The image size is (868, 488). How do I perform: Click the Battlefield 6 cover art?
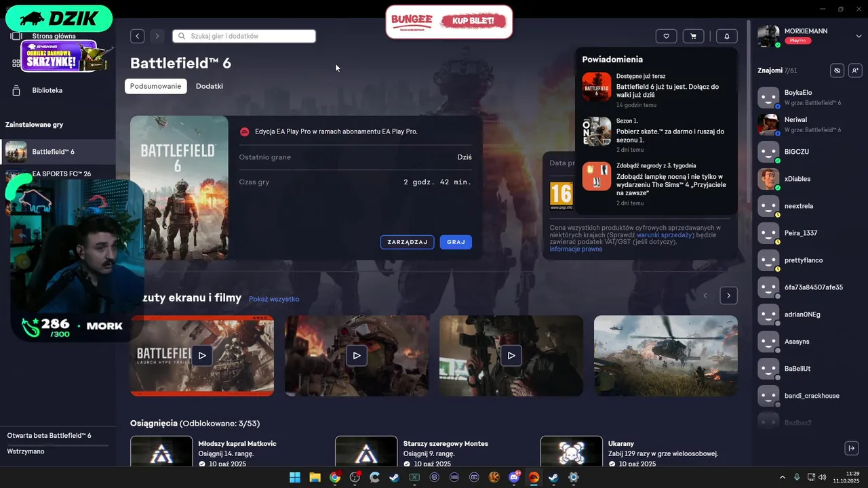click(x=179, y=188)
